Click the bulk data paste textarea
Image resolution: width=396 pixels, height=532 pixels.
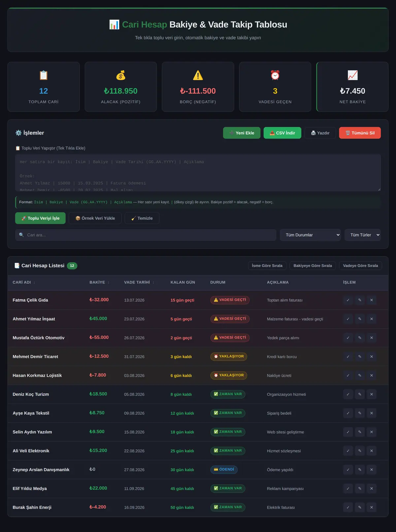[198, 173]
